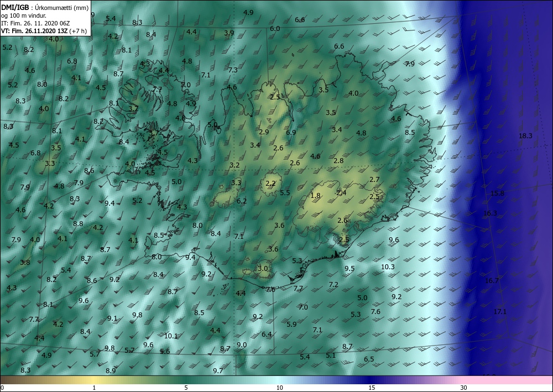553x392 pixels.
Task: Click the color scale label 30
Action: tap(463, 388)
